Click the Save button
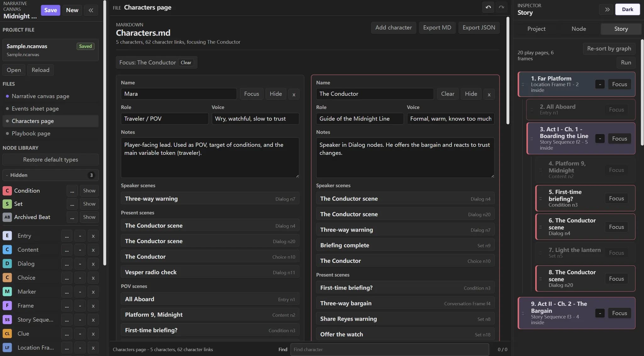The image size is (644, 356). click(50, 10)
